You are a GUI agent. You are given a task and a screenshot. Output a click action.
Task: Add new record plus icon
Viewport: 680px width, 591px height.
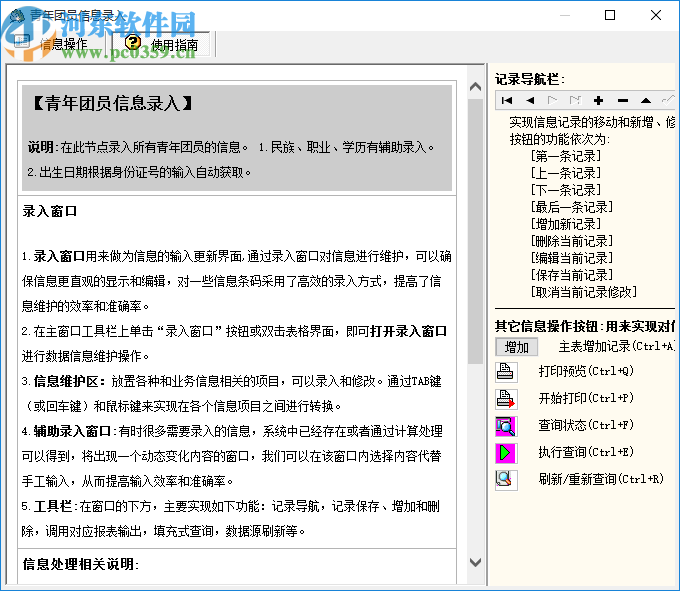[x=598, y=101]
